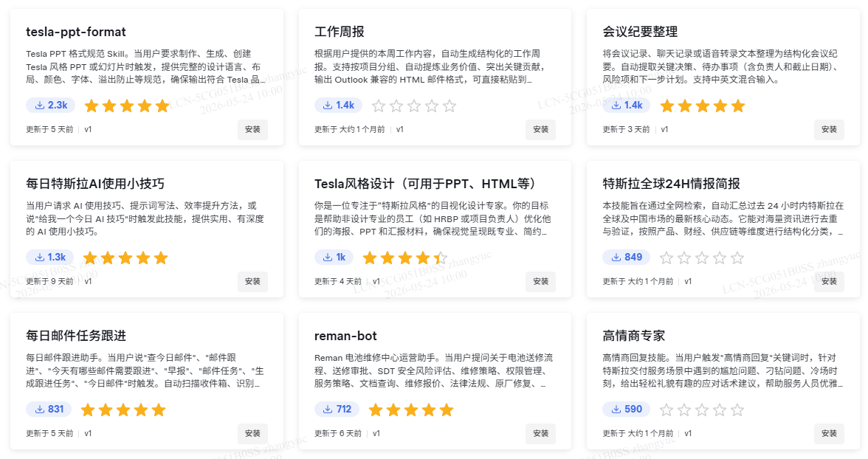Click the 849 download badge
The image size is (868, 459).
pos(627,257)
